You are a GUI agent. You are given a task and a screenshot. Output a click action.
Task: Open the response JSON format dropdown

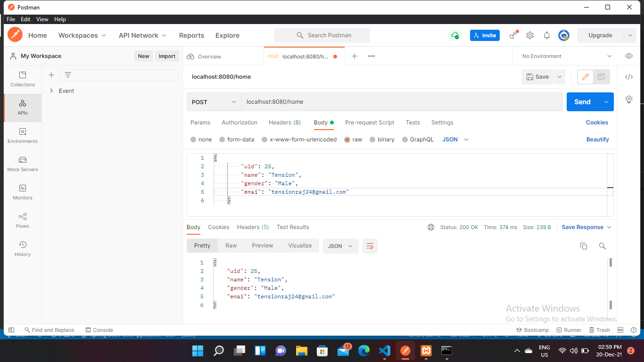(340, 246)
